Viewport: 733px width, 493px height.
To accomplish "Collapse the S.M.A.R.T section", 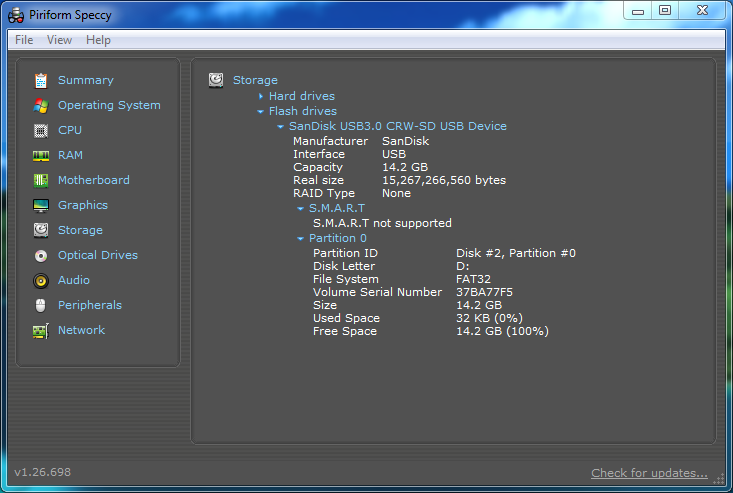I will tap(301, 208).
